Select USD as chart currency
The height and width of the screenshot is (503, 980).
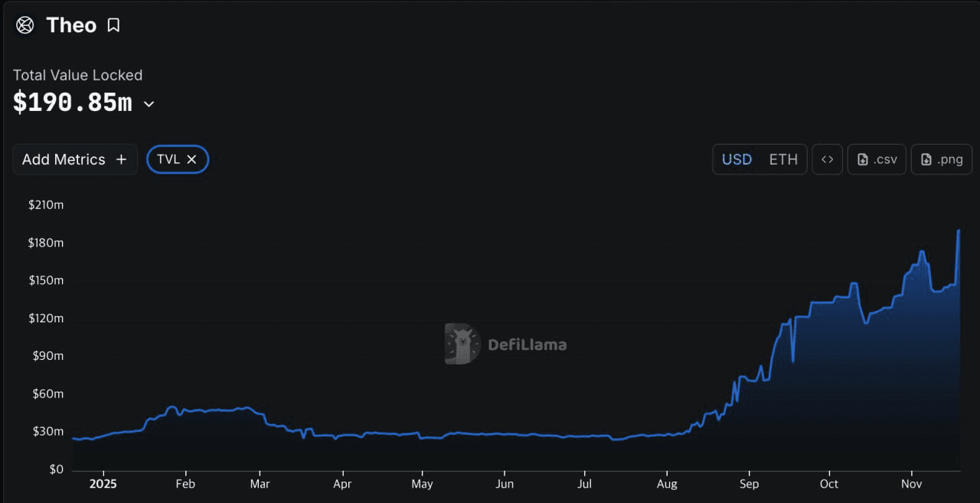tap(737, 159)
